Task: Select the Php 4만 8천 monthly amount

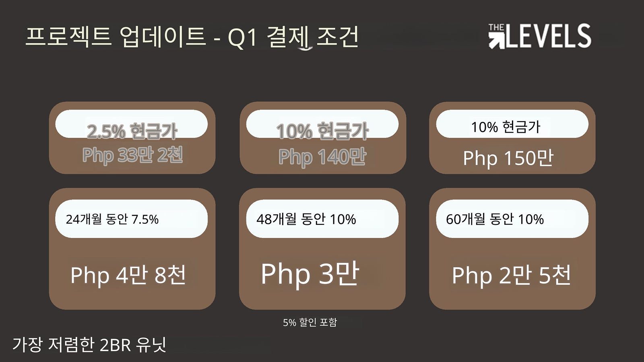Action: [x=128, y=275]
